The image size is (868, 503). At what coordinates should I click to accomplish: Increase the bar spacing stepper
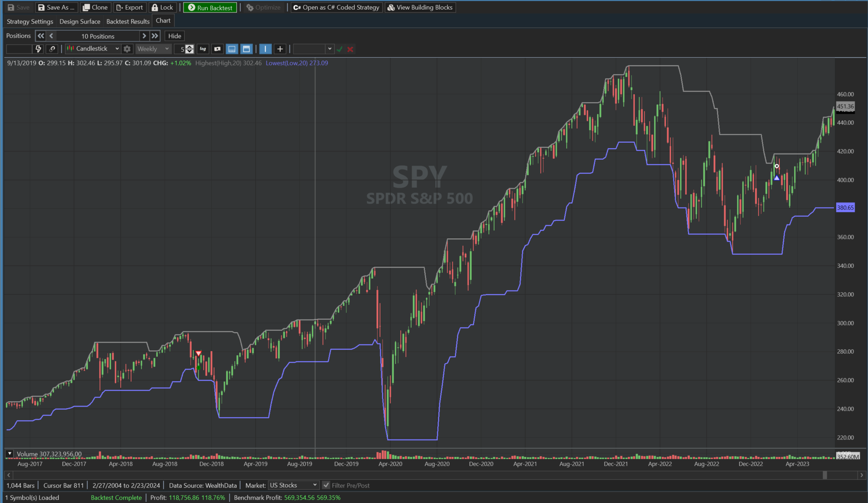point(190,46)
